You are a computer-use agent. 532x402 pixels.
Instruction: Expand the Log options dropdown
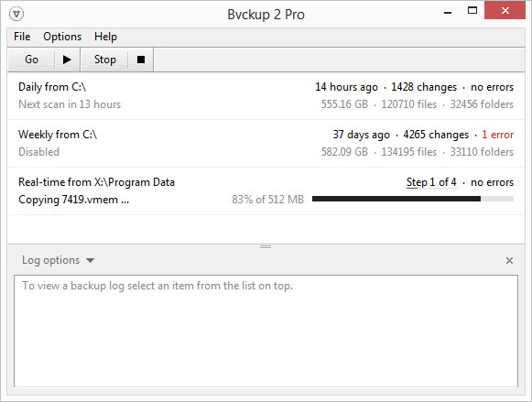coord(58,260)
